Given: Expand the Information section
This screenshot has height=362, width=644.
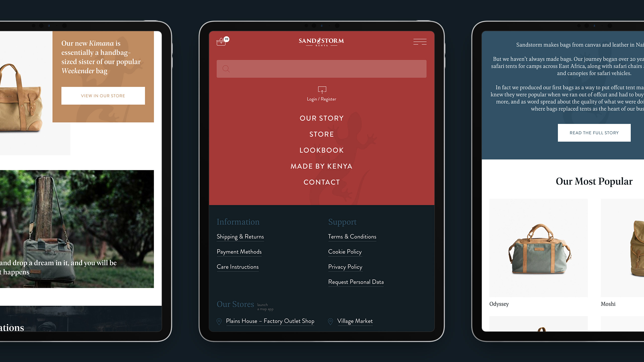Looking at the screenshot, I should 238,221.
